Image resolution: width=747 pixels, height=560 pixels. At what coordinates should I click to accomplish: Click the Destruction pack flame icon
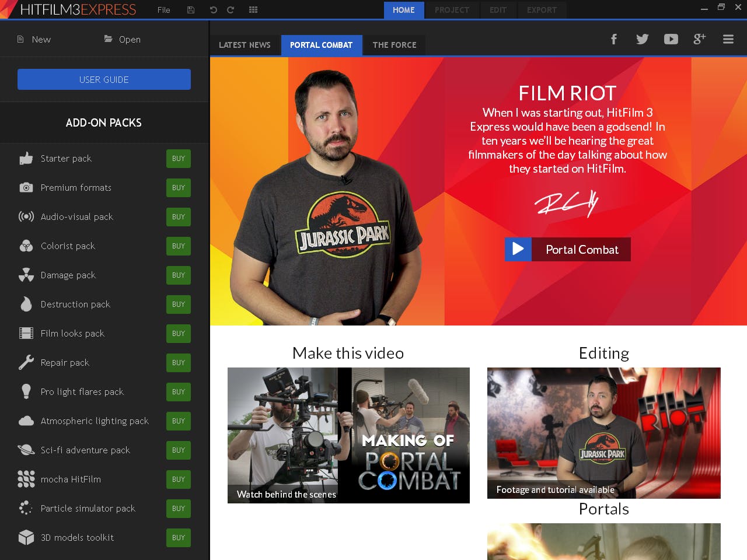pos(26,304)
